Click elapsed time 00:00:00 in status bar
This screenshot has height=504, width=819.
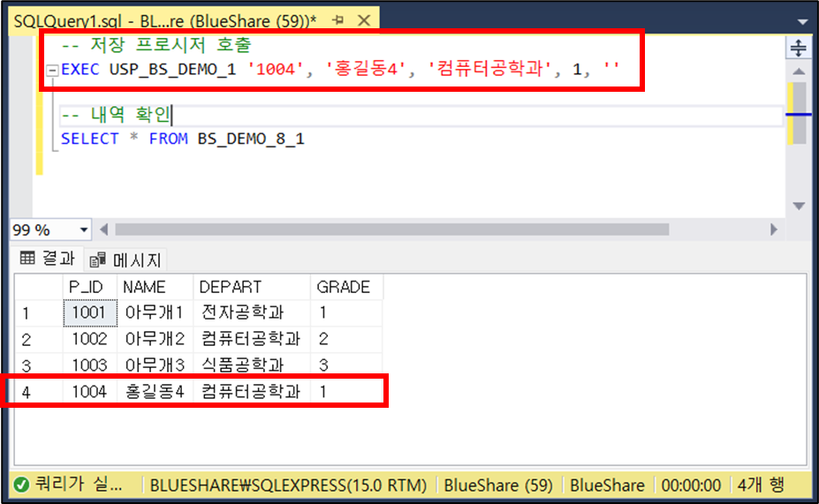(691, 485)
